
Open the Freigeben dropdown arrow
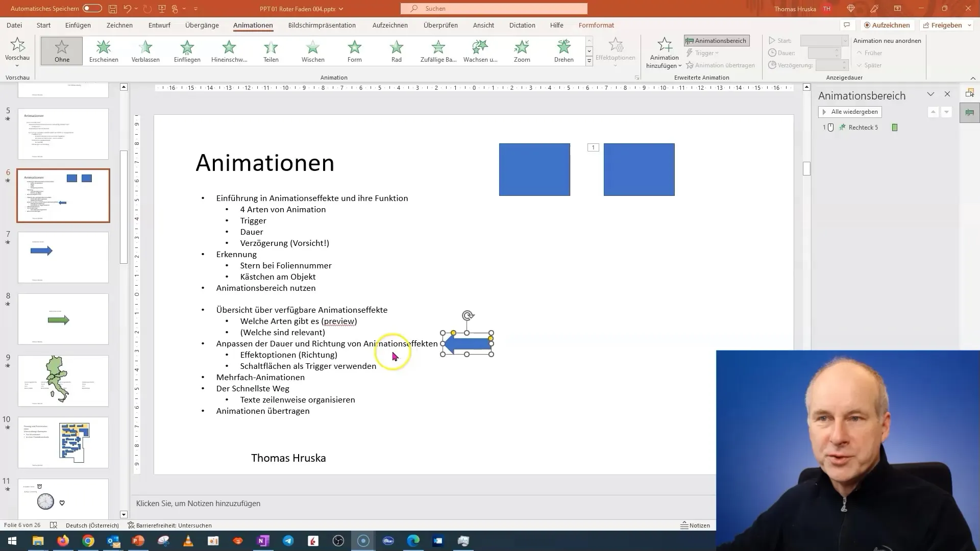click(x=969, y=25)
